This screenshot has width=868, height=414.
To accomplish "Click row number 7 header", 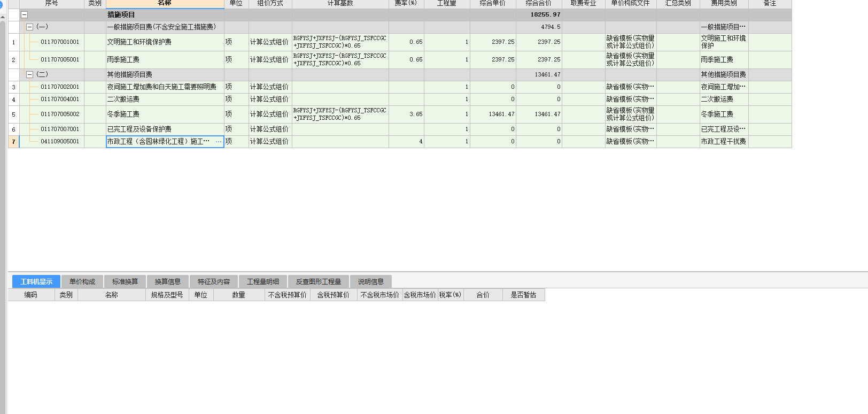I will pyautogui.click(x=14, y=142).
